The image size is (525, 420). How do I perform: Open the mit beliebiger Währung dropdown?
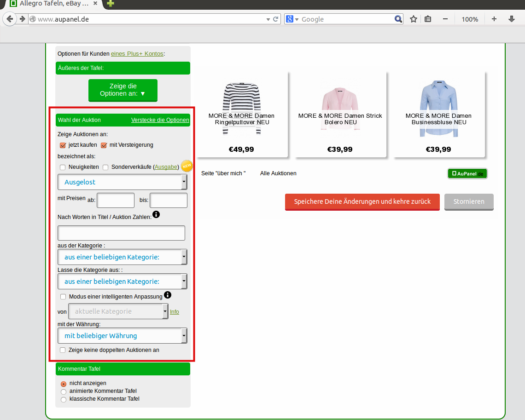tap(122, 336)
